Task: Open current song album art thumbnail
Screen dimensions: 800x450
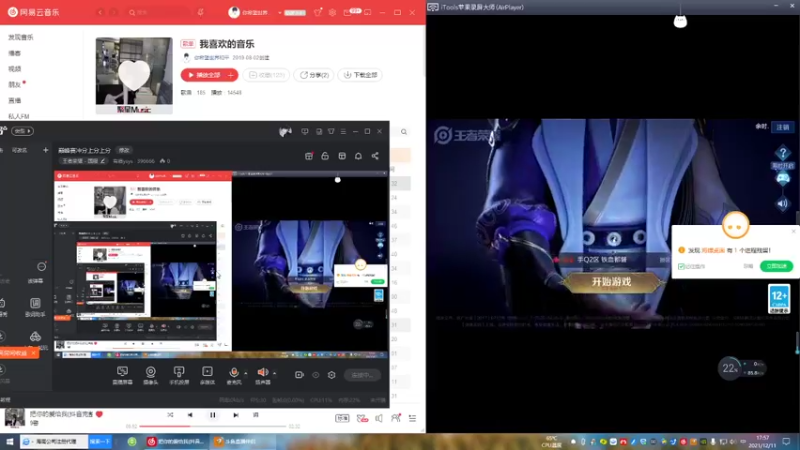Action: click(15, 418)
